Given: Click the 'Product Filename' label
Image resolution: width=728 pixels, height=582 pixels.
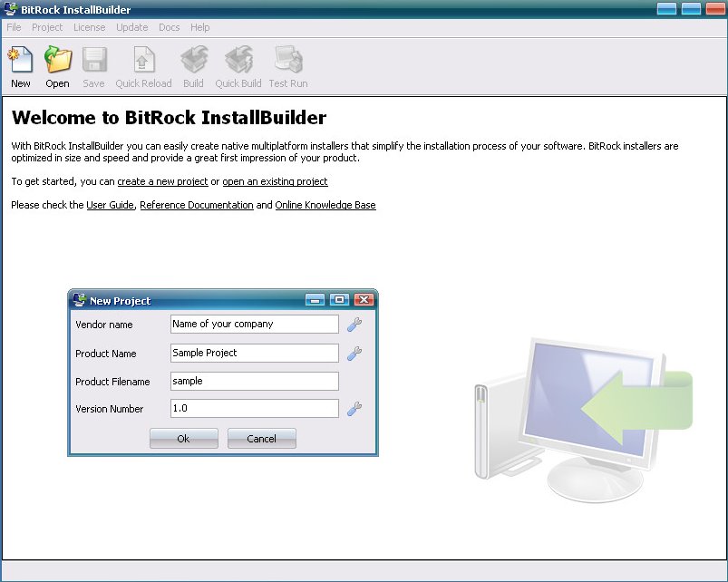Looking at the screenshot, I should click(112, 382).
